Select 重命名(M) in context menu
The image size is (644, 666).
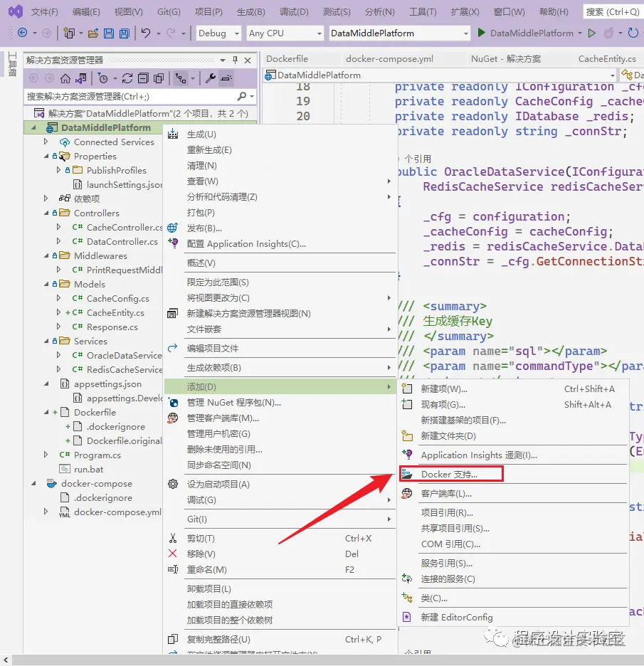pyautogui.click(x=280, y=569)
